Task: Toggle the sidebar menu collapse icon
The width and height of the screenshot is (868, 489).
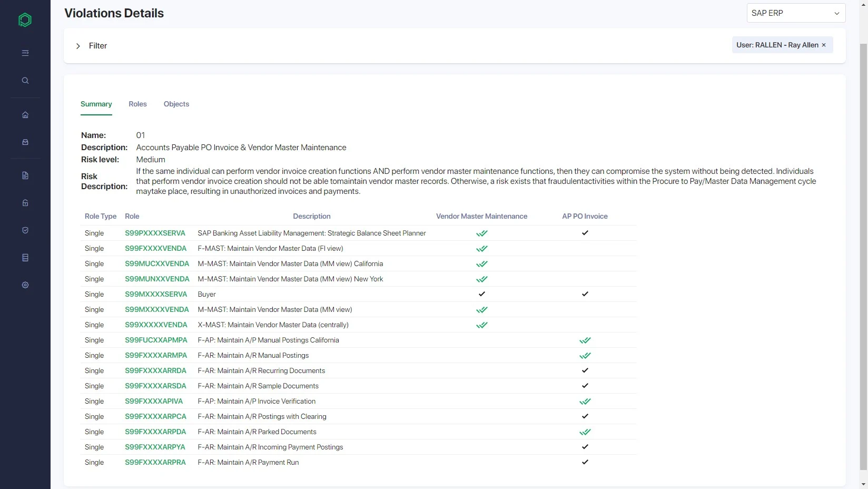Action: (25, 53)
